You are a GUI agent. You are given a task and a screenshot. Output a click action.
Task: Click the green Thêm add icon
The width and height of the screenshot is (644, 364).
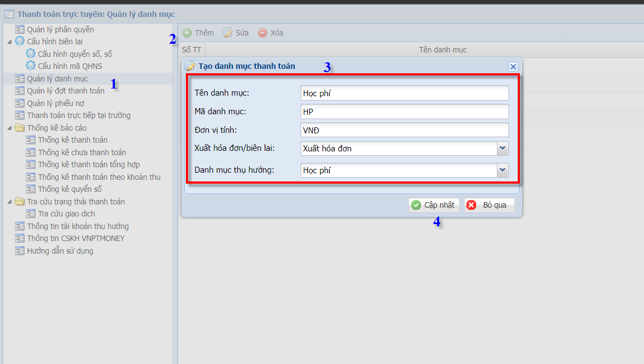187,33
